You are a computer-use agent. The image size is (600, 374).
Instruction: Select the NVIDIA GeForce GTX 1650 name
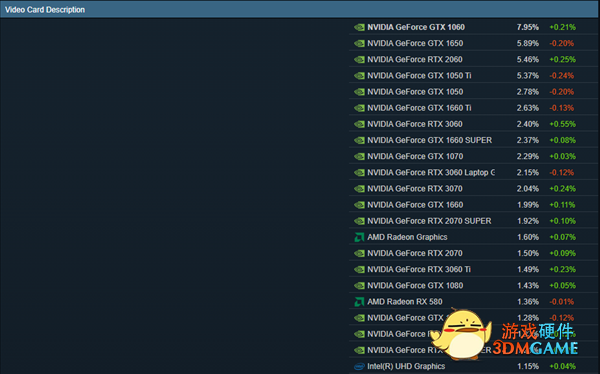click(415, 43)
